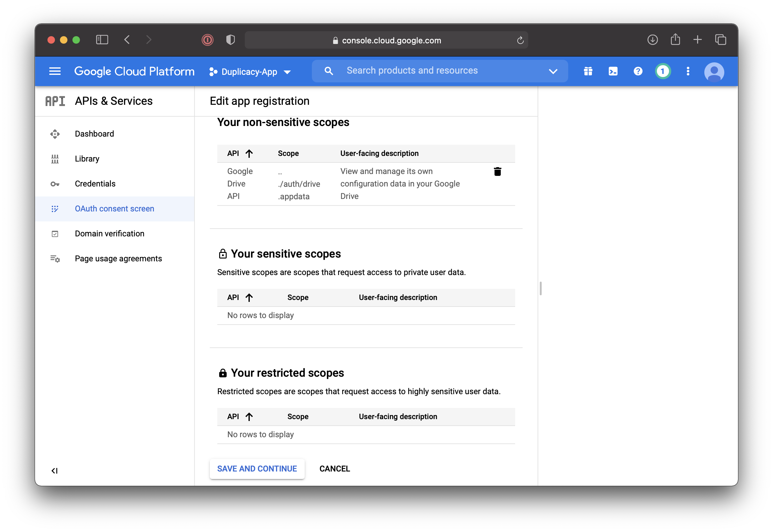Image resolution: width=773 pixels, height=532 pixels.
Task: Open notifications badge showing 1
Action: click(x=662, y=71)
